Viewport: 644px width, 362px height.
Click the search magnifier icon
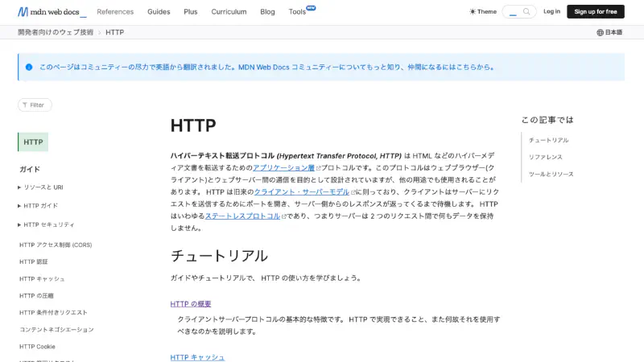(x=527, y=12)
